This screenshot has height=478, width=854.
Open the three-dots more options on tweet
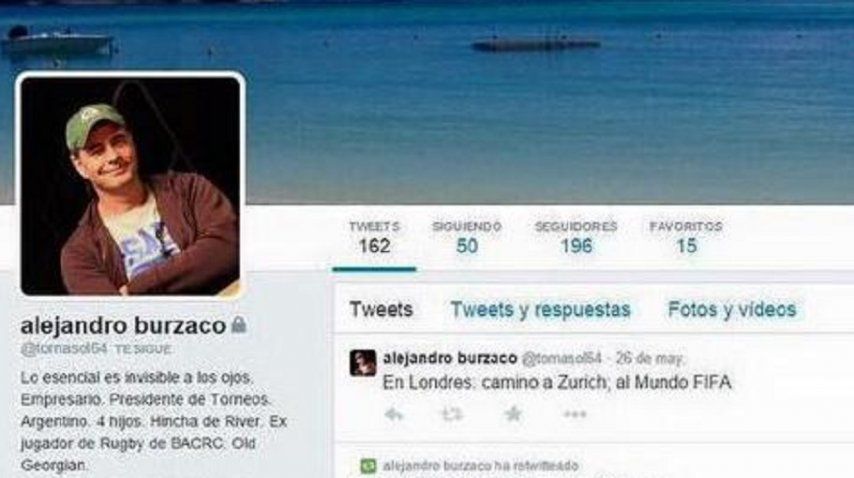point(575,415)
